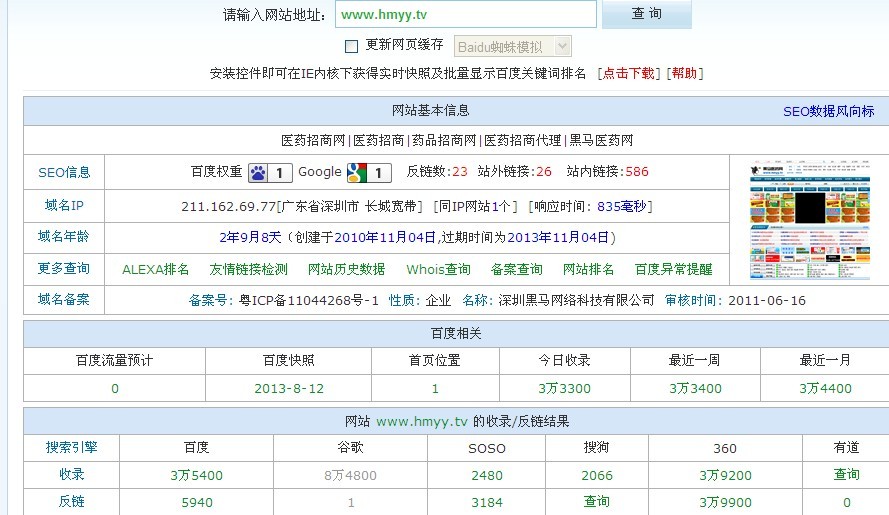The height and width of the screenshot is (515, 889).
Task: Click the 查询 search button
Action: point(647,14)
